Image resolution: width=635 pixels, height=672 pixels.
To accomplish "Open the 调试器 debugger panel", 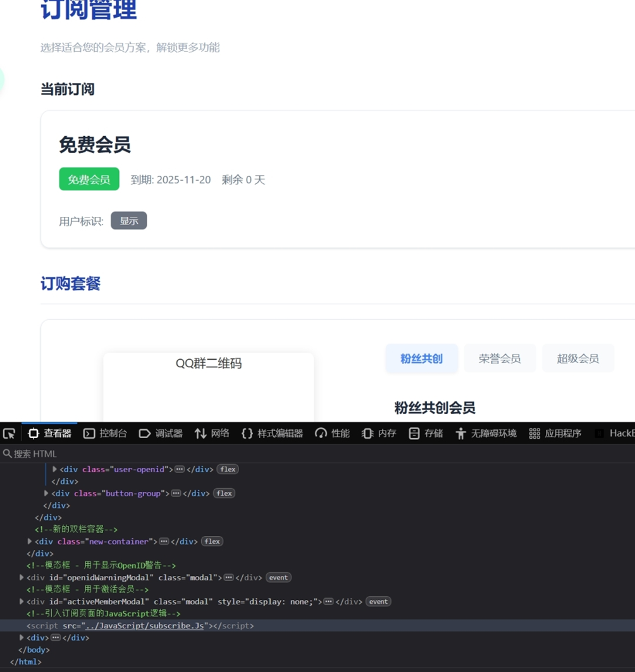I will click(x=161, y=433).
